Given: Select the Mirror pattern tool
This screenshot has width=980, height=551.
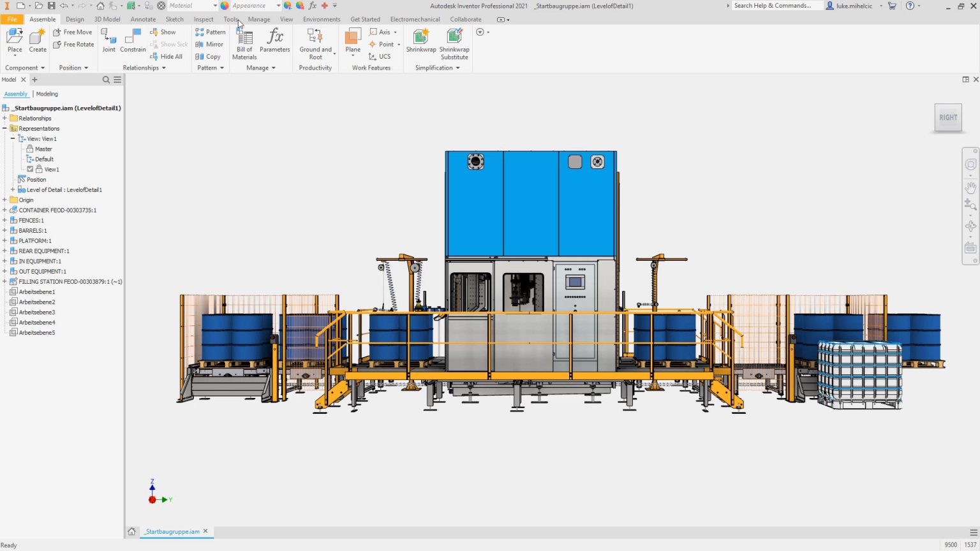Looking at the screenshot, I should pos(210,44).
